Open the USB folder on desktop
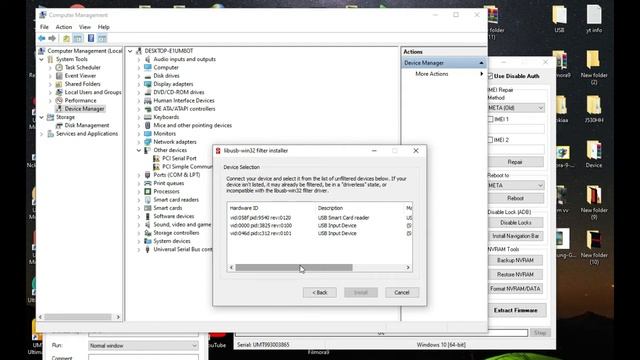 coord(559,18)
